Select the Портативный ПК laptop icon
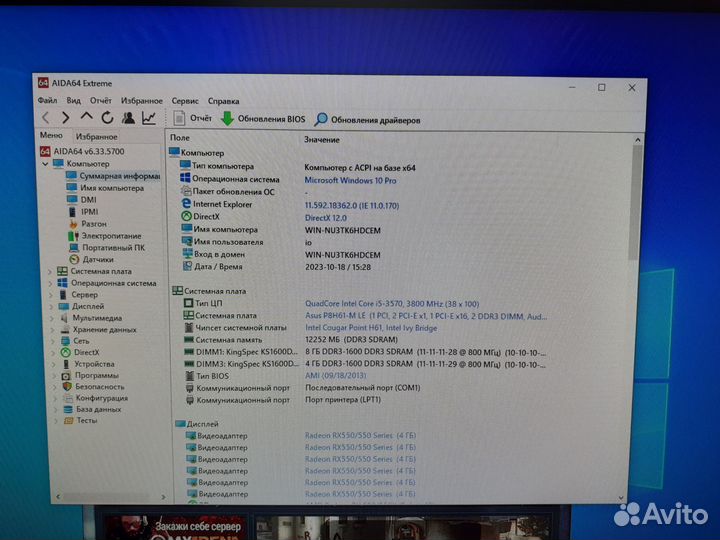This screenshot has height=540, width=720. coord(73,248)
